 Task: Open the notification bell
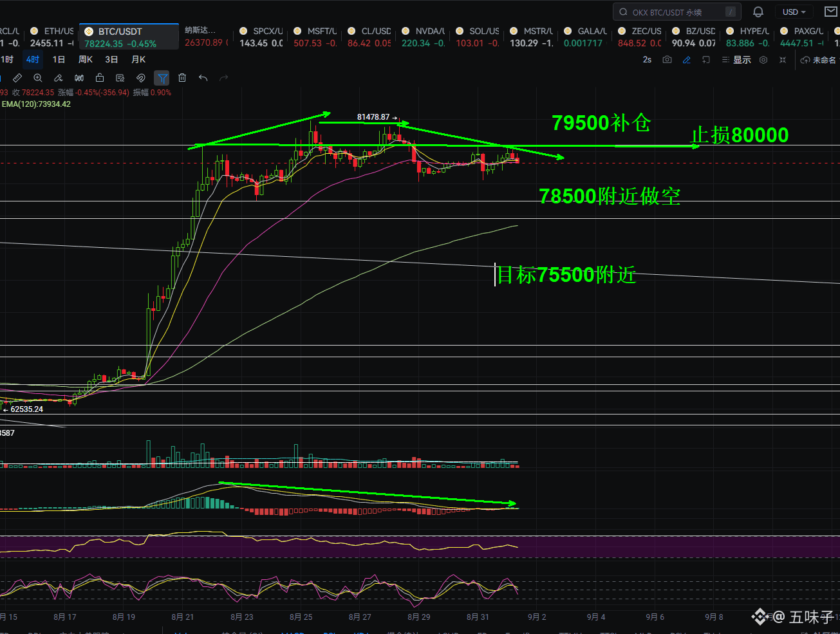tap(758, 12)
